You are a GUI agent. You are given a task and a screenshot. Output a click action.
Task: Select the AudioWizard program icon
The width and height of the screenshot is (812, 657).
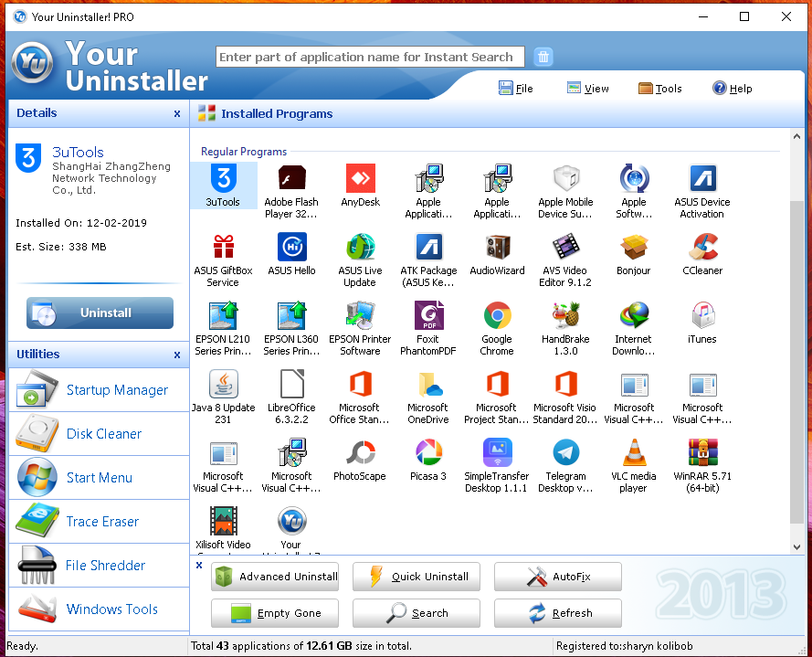tap(497, 247)
